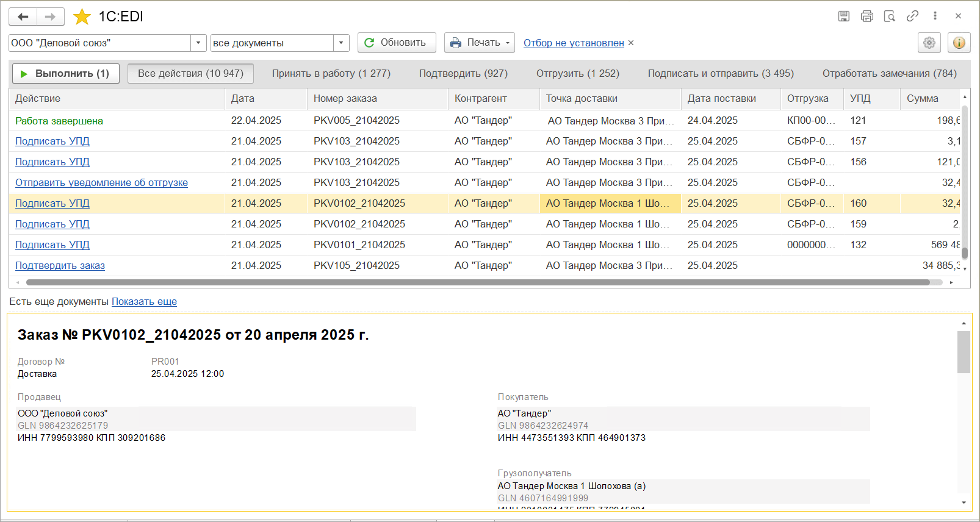Open settings gear button
This screenshot has width=980, height=522.
coord(929,43)
